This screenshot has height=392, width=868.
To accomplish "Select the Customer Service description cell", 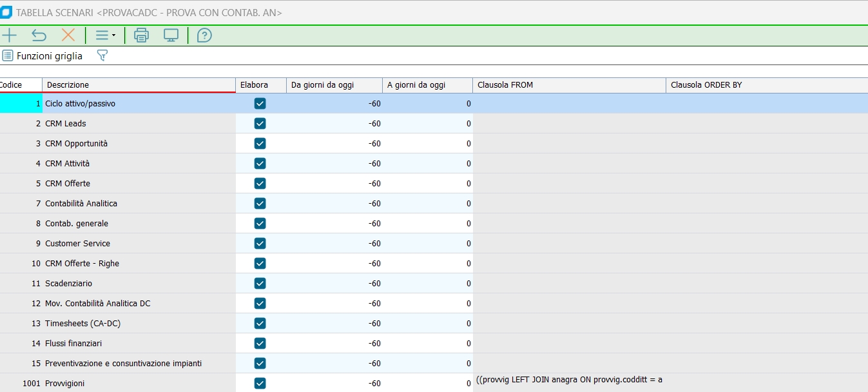I will point(139,243).
